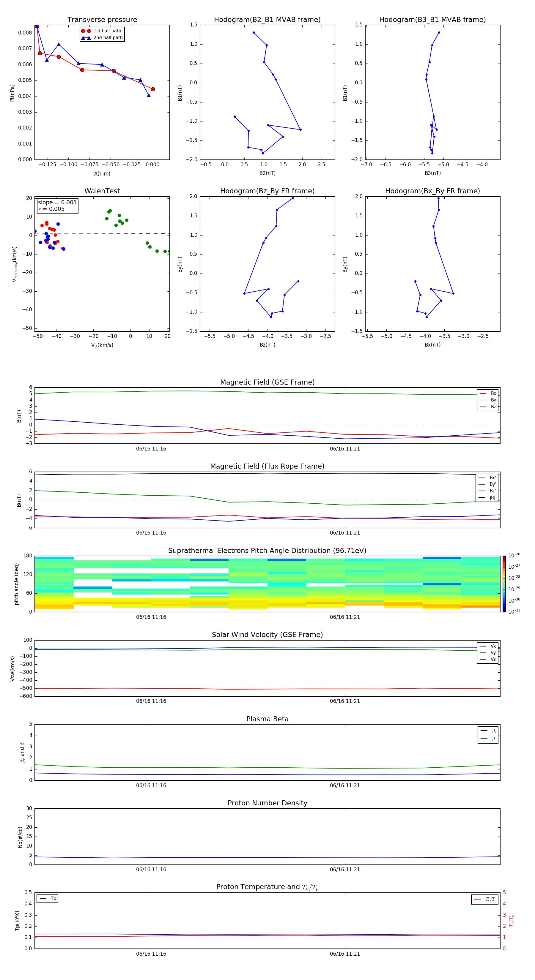Click 'Bz(nT)' x-axis label of hodogram
Image resolution: width=535 pixels, height=980 pixels.
[267, 345]
